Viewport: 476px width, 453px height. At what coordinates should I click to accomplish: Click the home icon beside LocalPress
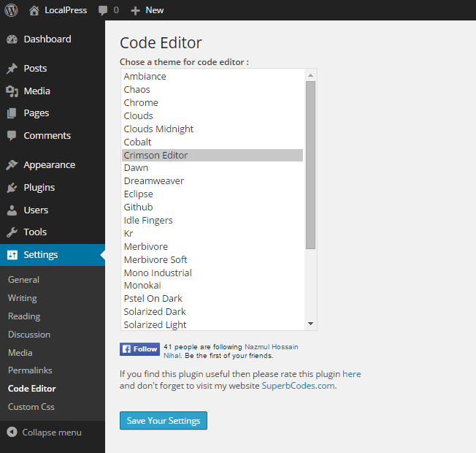tap(34, 10)
